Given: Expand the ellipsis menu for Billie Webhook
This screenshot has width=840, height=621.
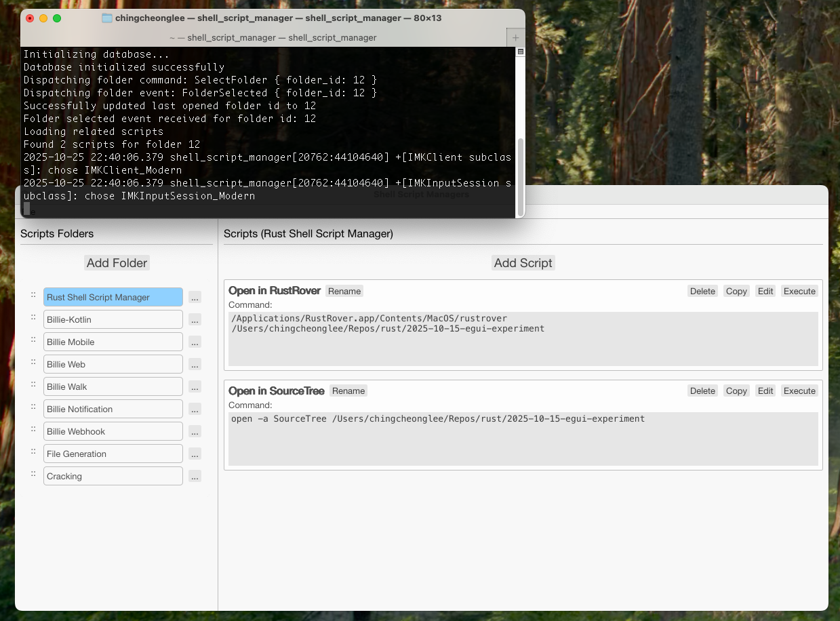Looking at the screenshot, I should [x=195, y=432].
